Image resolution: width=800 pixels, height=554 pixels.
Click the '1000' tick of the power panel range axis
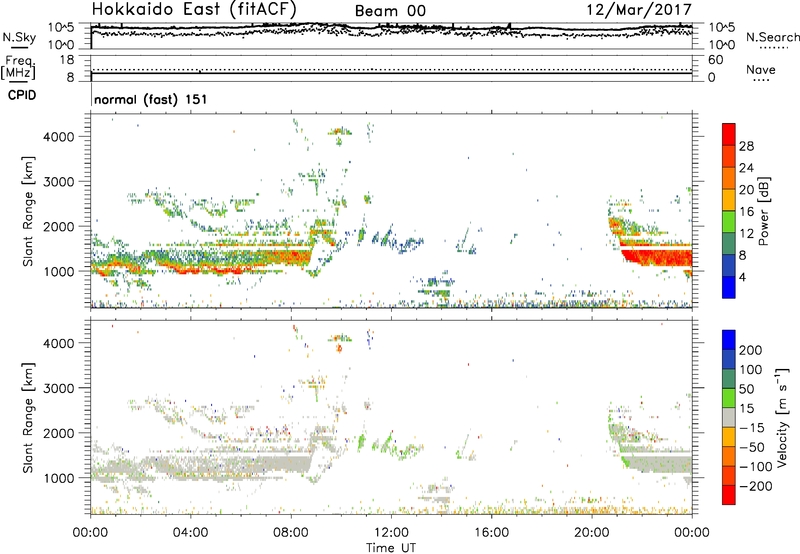[59, 271]
